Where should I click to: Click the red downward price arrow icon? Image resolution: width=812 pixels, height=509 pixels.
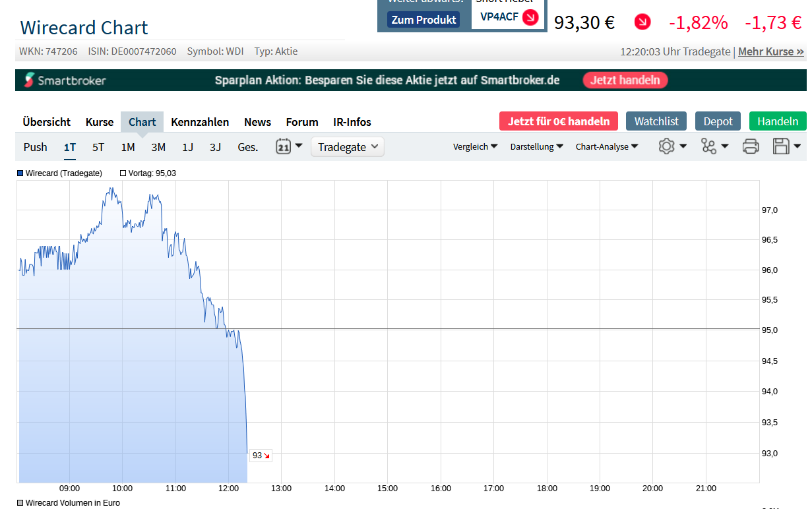[x=641, y=22]
